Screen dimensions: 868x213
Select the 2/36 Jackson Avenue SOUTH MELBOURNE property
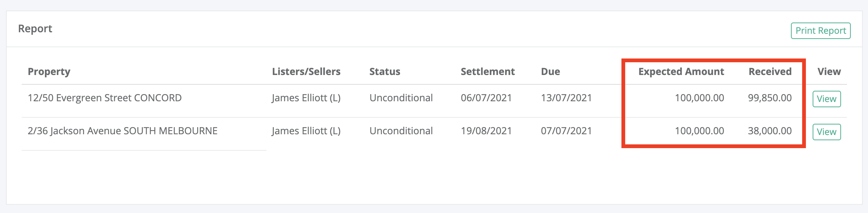pos(123,131)
